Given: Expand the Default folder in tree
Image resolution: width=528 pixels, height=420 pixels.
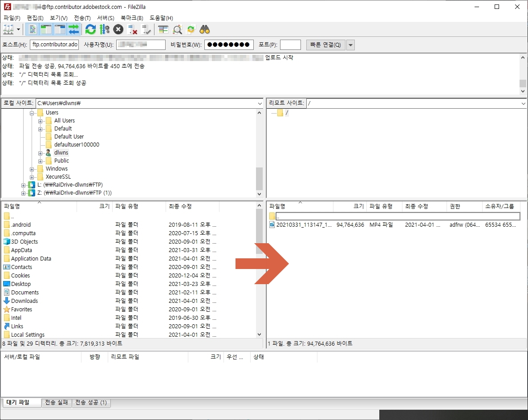Looking at the screenshot, I should 40,129.
